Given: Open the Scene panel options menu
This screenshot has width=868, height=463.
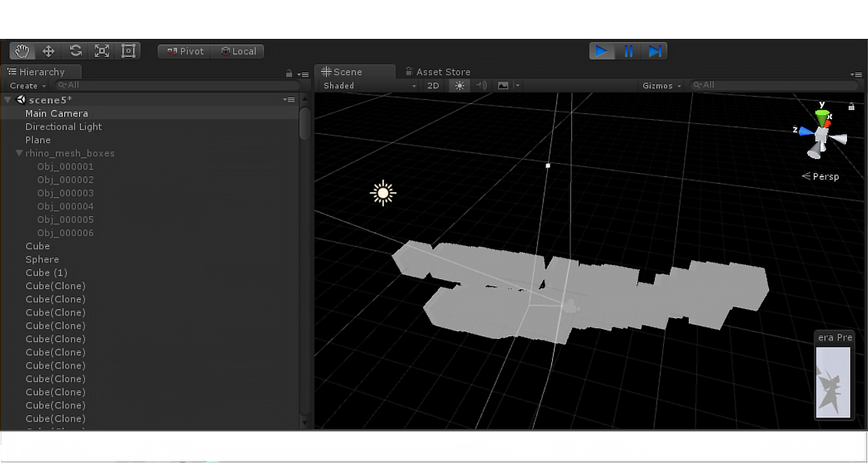Looking at the screenshot, I should [856, 74].
